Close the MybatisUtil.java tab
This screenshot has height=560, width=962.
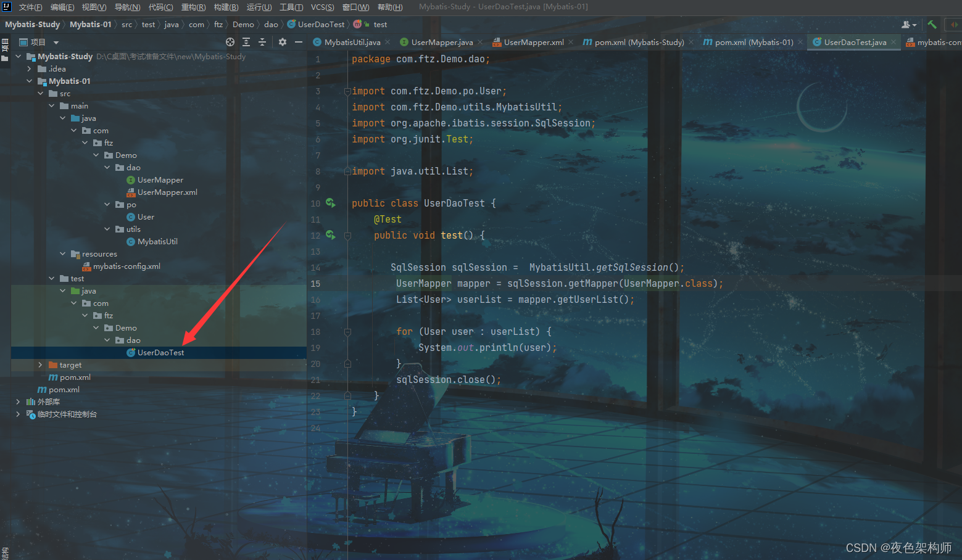(x=388, y=42)
